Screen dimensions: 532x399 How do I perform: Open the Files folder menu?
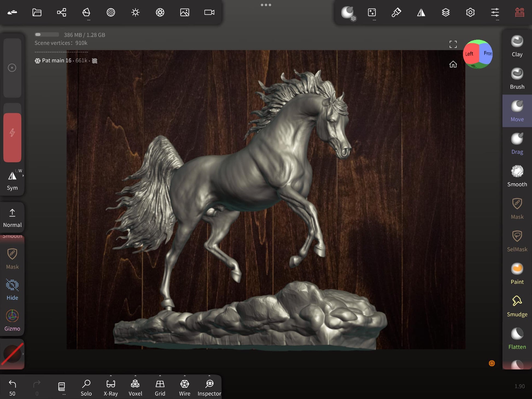click(37, 12)
